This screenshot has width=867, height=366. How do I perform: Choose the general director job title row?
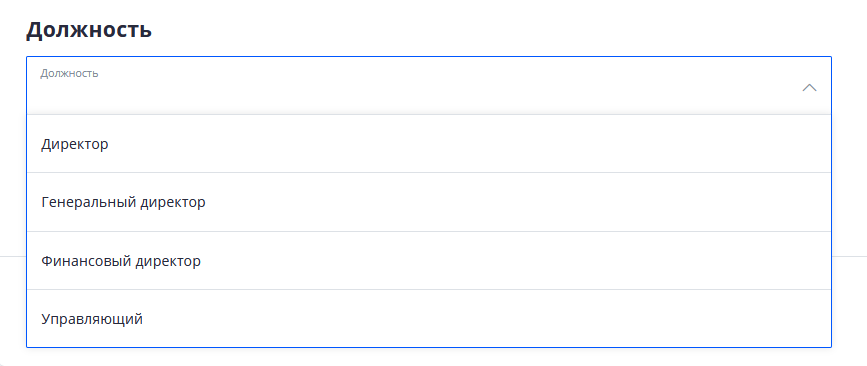coord(429,202)
